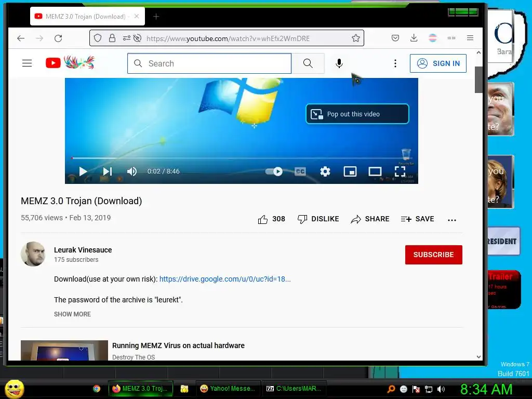
Task: Bookmark this page with the star icon
Action: 355,38
